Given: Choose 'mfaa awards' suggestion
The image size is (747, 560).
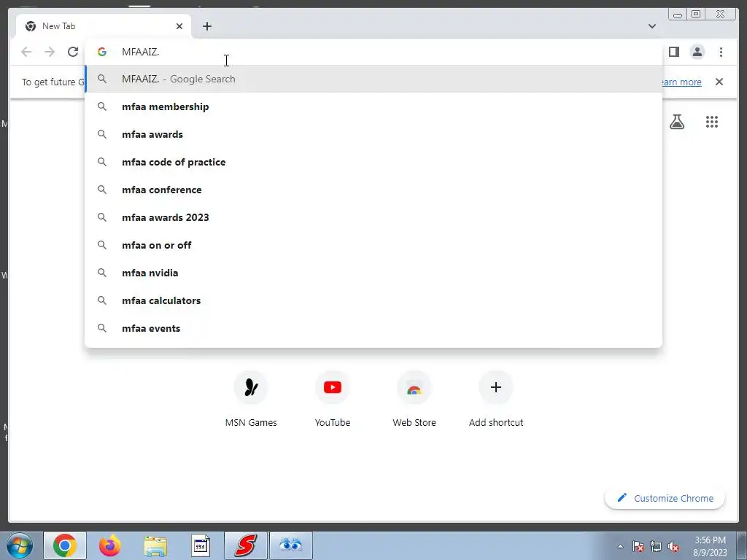Looking at the screenshot, I should (373, 134).
